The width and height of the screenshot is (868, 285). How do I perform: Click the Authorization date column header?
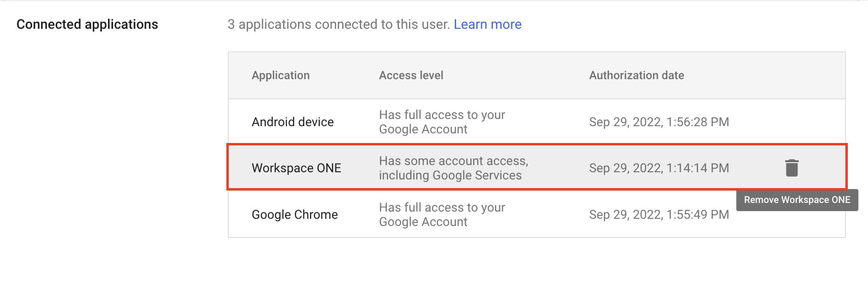click(x=636, y=75)
